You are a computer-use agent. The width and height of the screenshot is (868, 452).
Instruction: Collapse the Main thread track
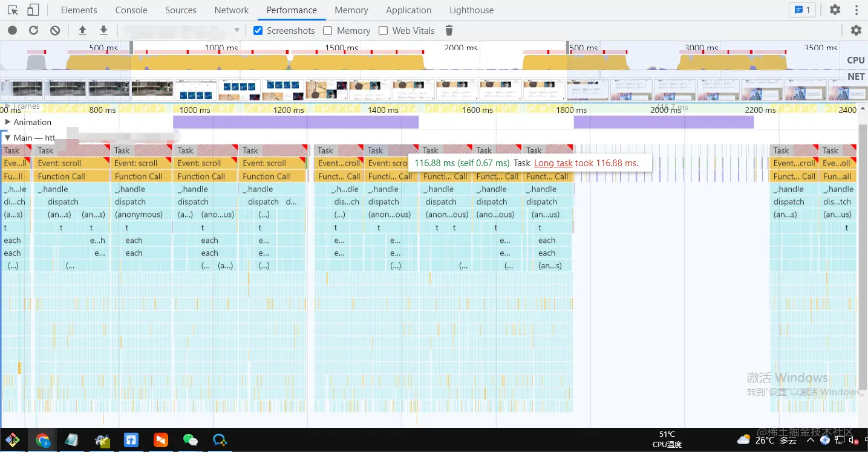pyautogui.click(x=6, y=137)
